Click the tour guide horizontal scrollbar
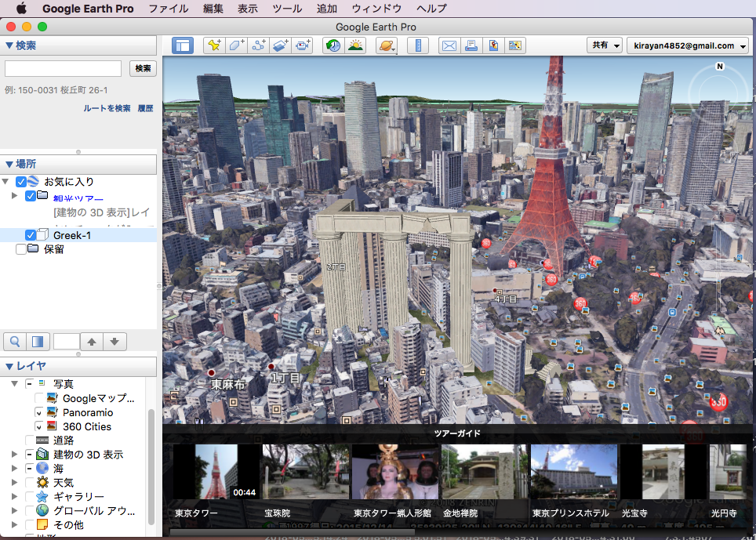 click(293, 532)
